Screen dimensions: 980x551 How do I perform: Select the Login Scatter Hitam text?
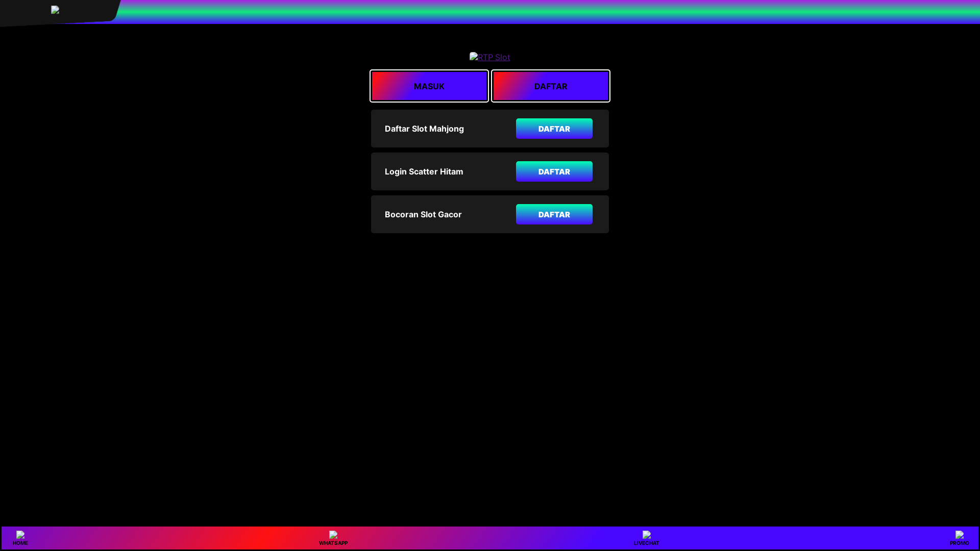(x=424, y=171)
